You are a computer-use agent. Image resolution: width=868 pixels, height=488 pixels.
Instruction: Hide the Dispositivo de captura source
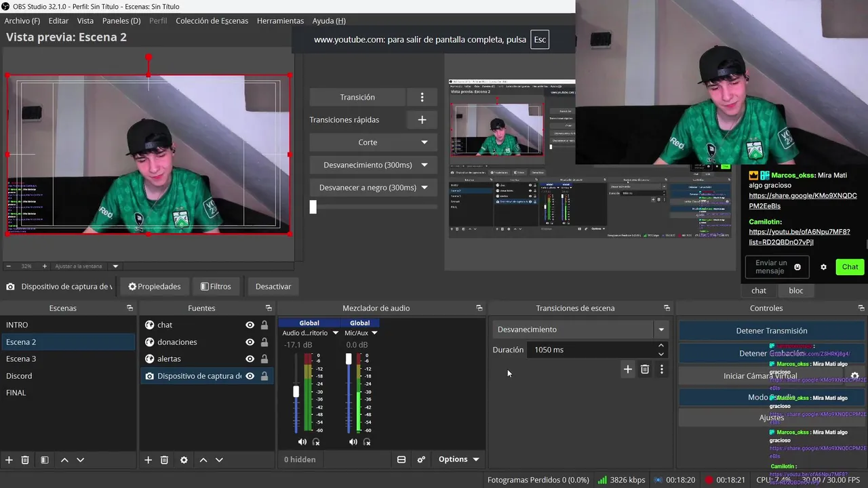tap(250, 376)
